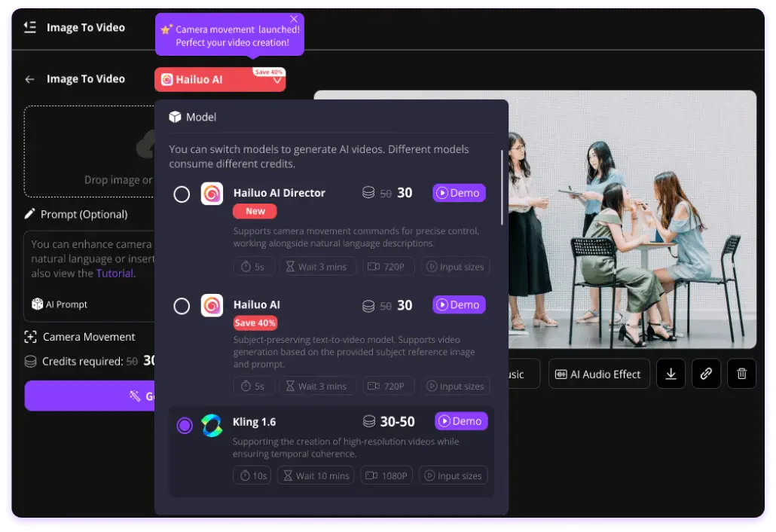Select the Hailuo AI Director radio button
This screenshot has width=776, height=532.
point(182,194)
